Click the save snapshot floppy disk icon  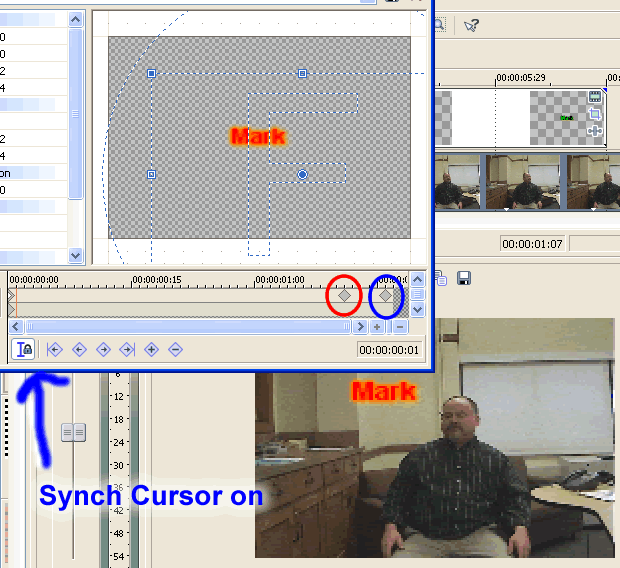[x=464, y=278]
